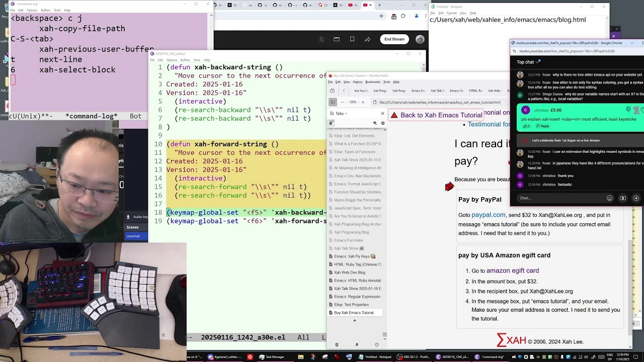This screenshot has height=362, width=644.
Task: Open the amazon egift card link
Action: click(x=512, y=270)
